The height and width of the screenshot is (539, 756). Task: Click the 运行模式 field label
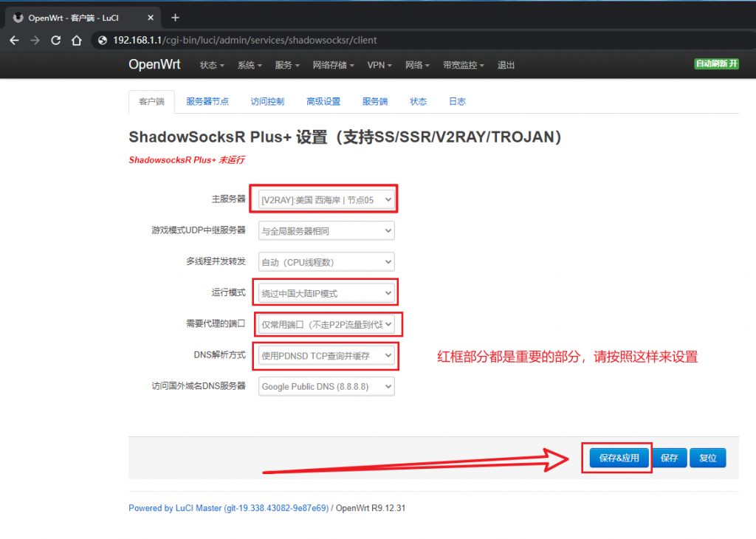coord(229,292)
